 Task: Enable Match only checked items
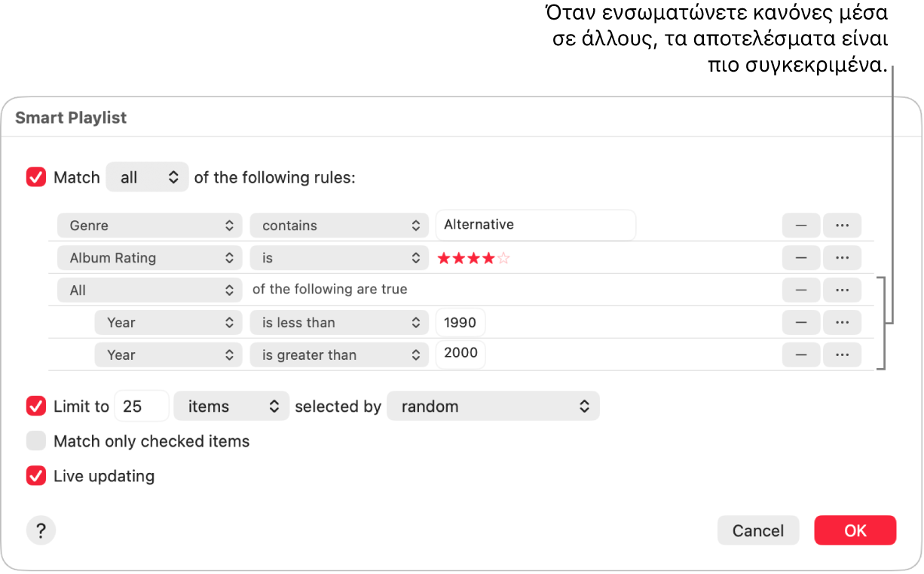pyautogui.click(x=36, y=441)
